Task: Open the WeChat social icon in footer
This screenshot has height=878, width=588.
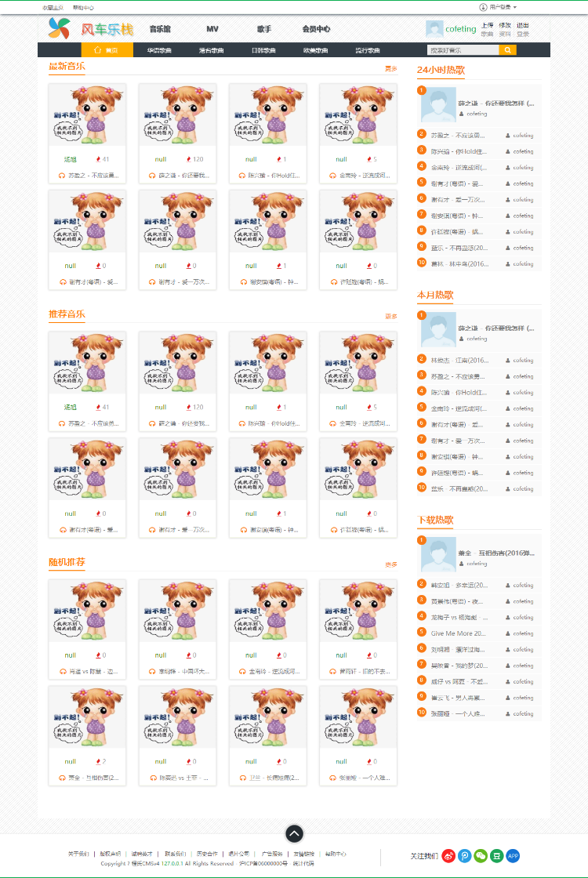Action: [x=481, y=855]
